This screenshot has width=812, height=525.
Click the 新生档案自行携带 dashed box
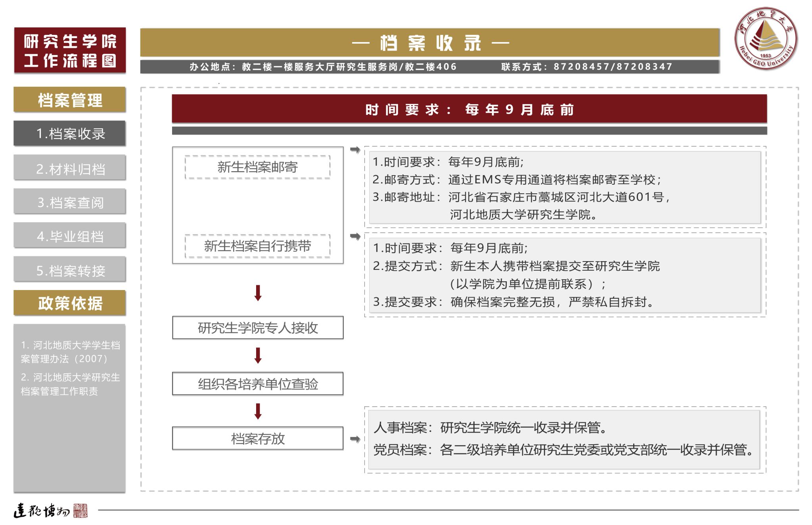258,246
